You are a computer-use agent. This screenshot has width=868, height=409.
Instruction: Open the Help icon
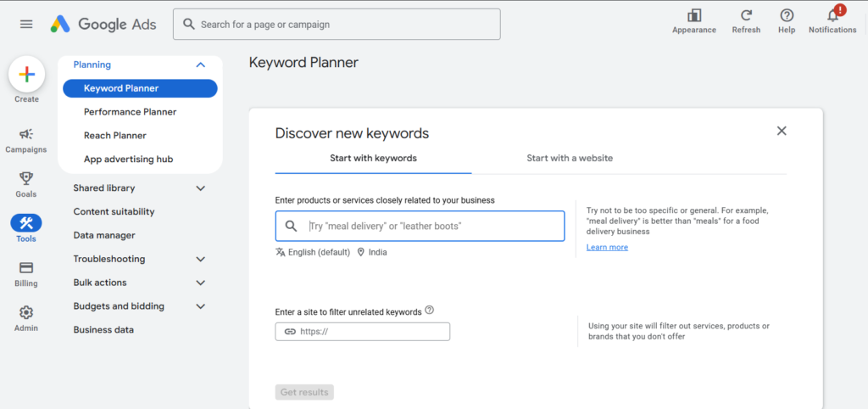tap(786, 15)
